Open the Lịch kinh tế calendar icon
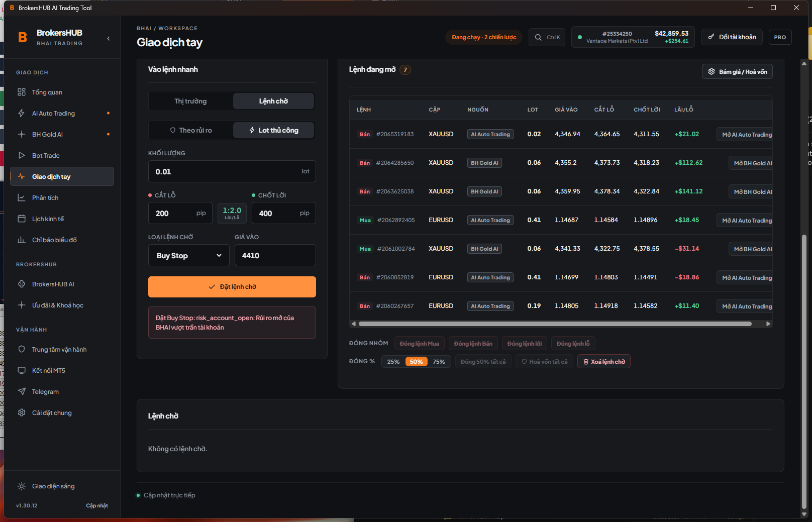 (22, 219)
